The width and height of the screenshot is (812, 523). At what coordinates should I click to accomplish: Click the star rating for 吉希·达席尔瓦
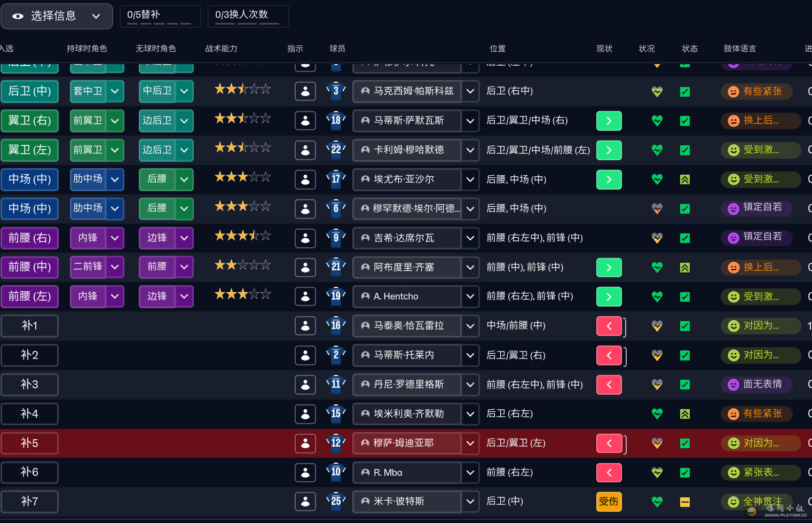[x=243, y=236]
